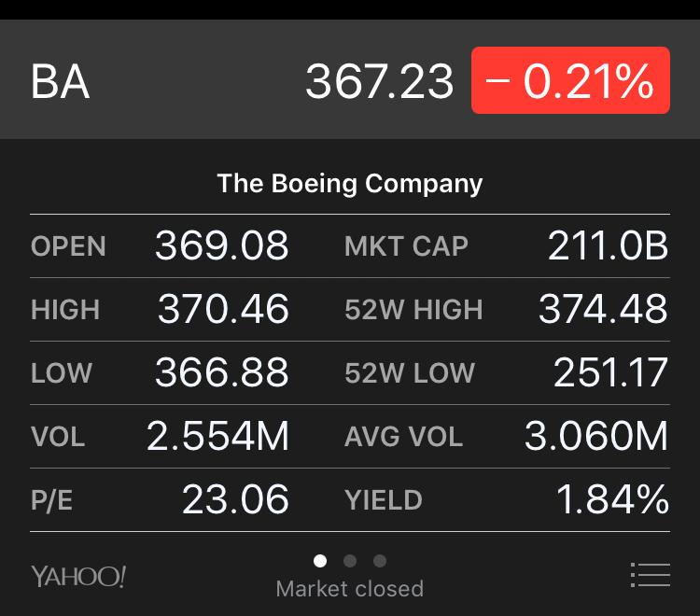Switch to the second page dot
This screenshot has width=700, height=616.
[x=350, y=561]
